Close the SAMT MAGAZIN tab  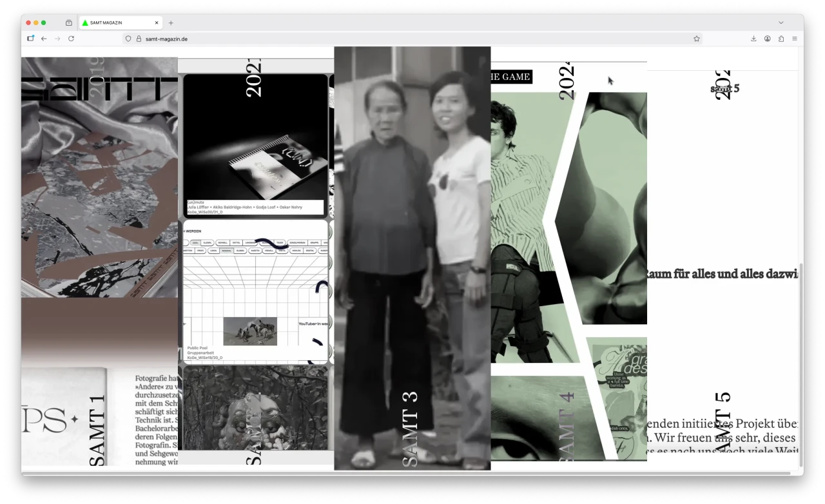156,23
